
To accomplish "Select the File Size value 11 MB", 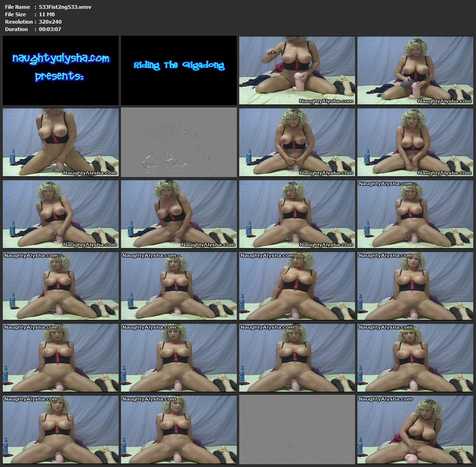I will [47, 14].
